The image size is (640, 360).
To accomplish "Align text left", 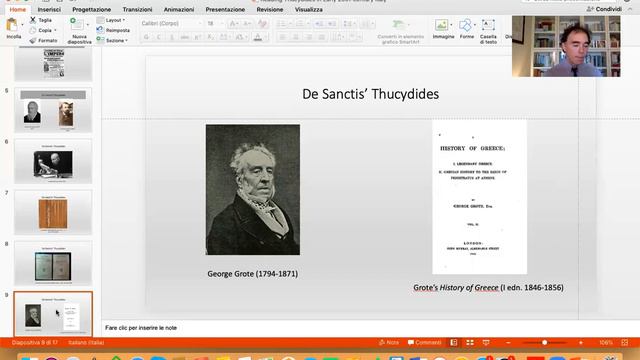I will click(x=282, y=37).
